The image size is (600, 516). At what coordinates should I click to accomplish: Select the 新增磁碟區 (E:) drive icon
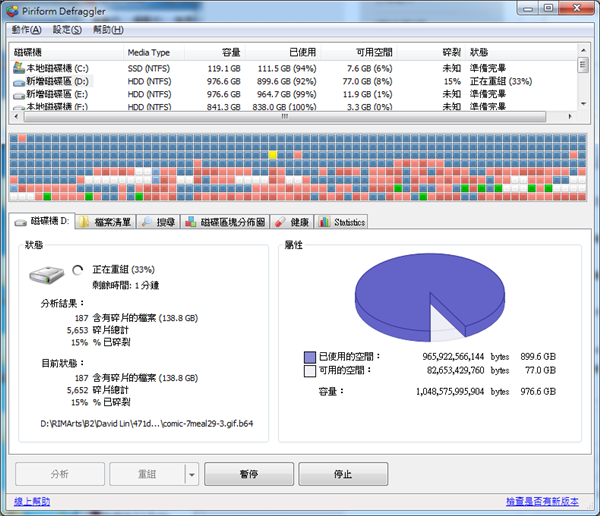19,95
